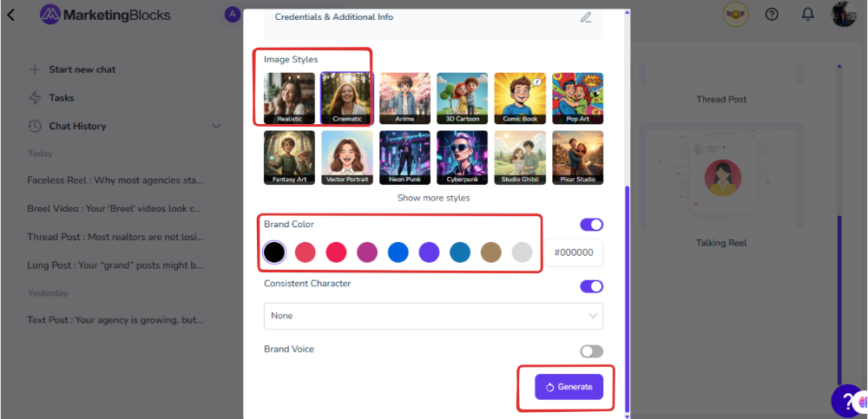Open Tasks in the sidebar
This screenshot has height=419, width=868.
(61, 98)
